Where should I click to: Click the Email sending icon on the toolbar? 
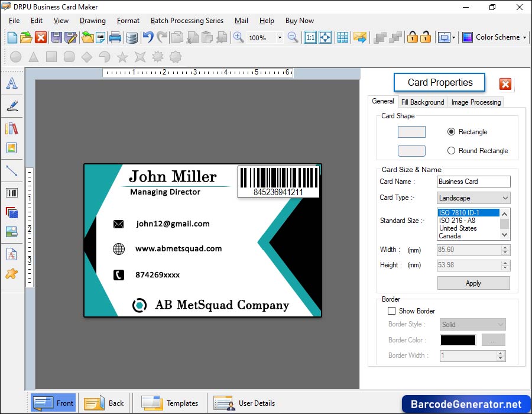pyautogui.click(x=361, y=37)
